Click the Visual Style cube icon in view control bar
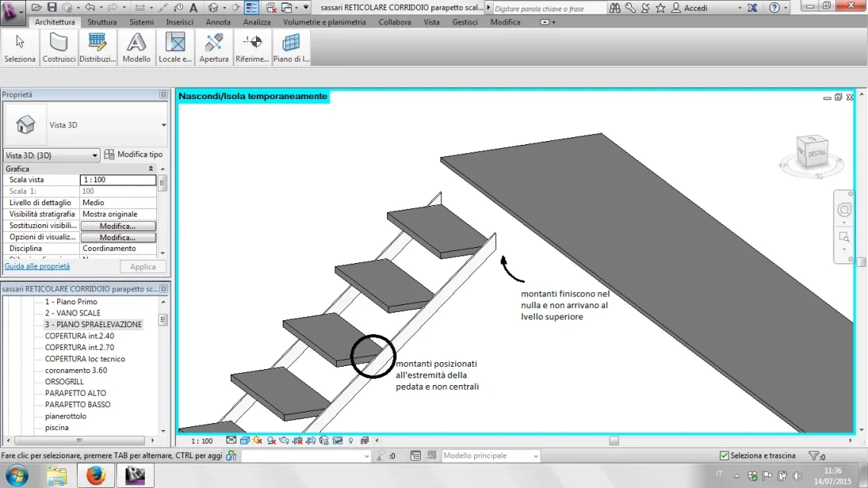 (x=245, y=441)
